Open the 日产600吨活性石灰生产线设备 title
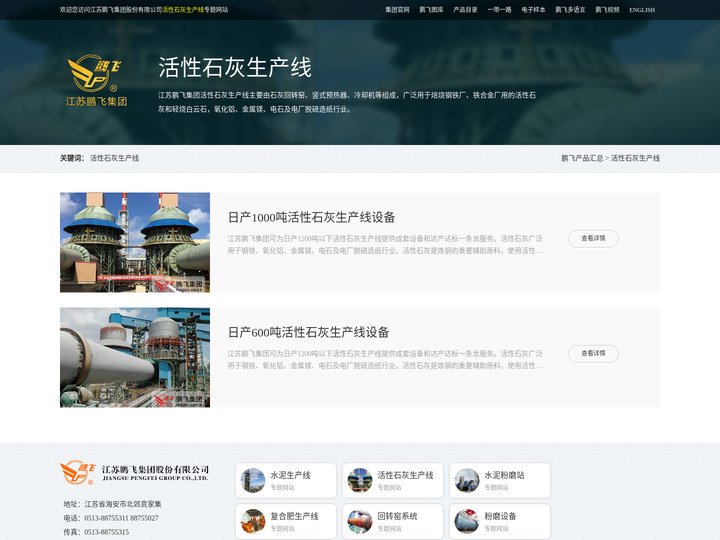 [309, 332]
